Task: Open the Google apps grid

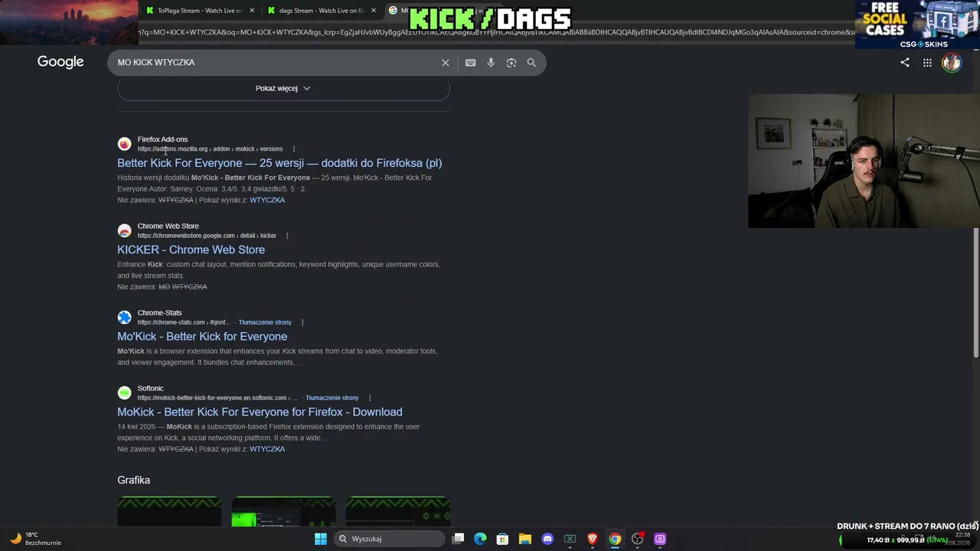Action: 927,63
